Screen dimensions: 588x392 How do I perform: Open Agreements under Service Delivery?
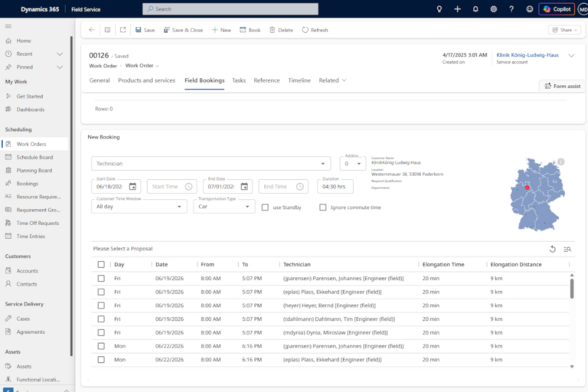(x=31, y=332)
